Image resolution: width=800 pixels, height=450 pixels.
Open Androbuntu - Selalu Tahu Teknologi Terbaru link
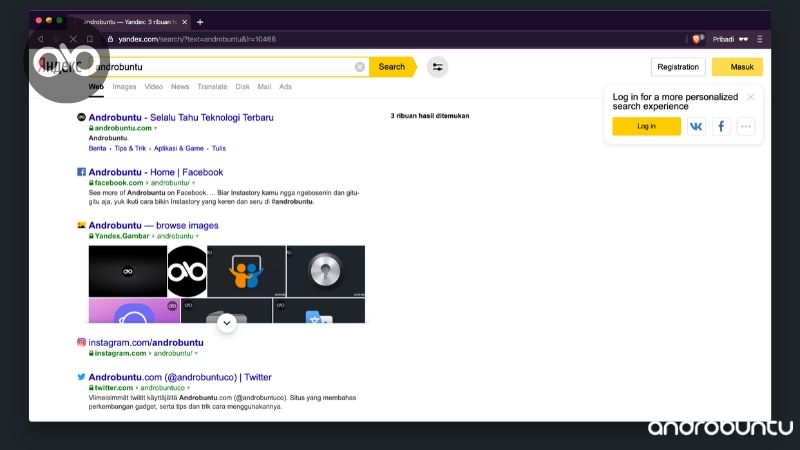point(181,117)
